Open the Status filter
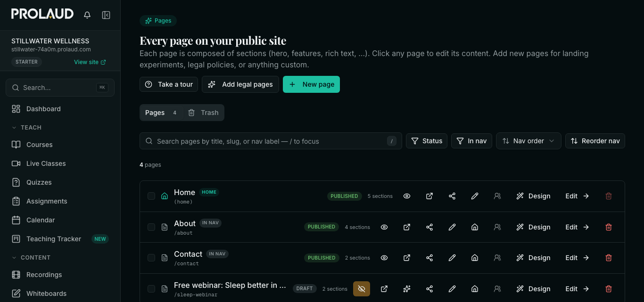644x302 pixels. point(427,141)
